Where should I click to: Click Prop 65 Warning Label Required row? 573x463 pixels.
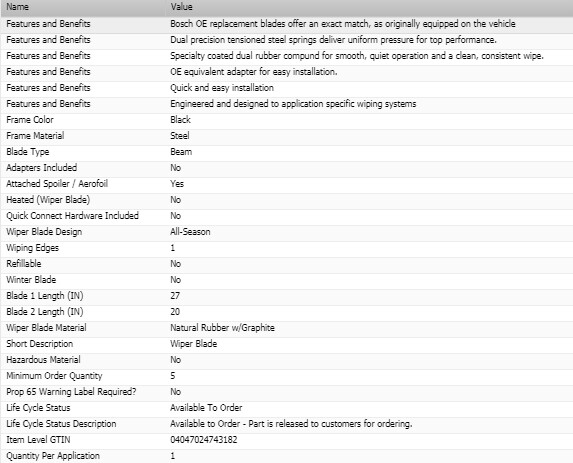(286, 392)
